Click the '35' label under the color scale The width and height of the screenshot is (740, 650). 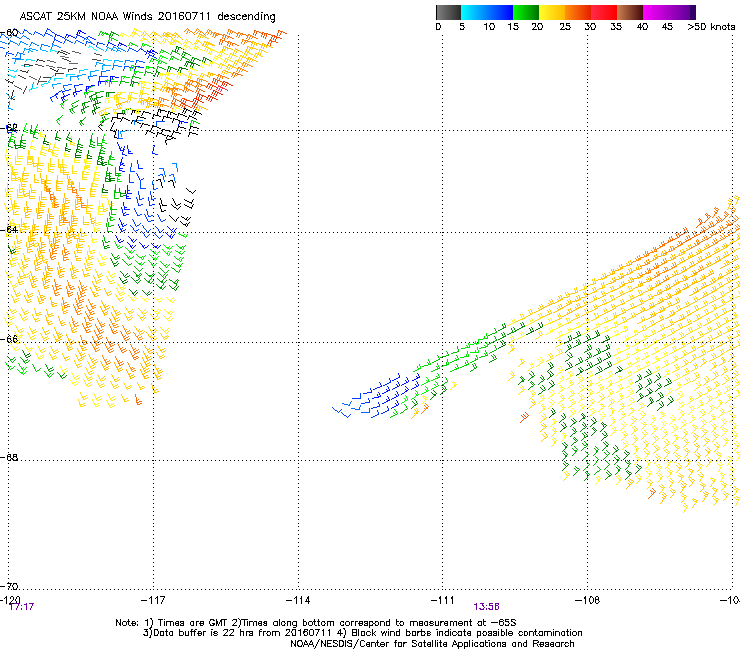(x=616, y=27)
